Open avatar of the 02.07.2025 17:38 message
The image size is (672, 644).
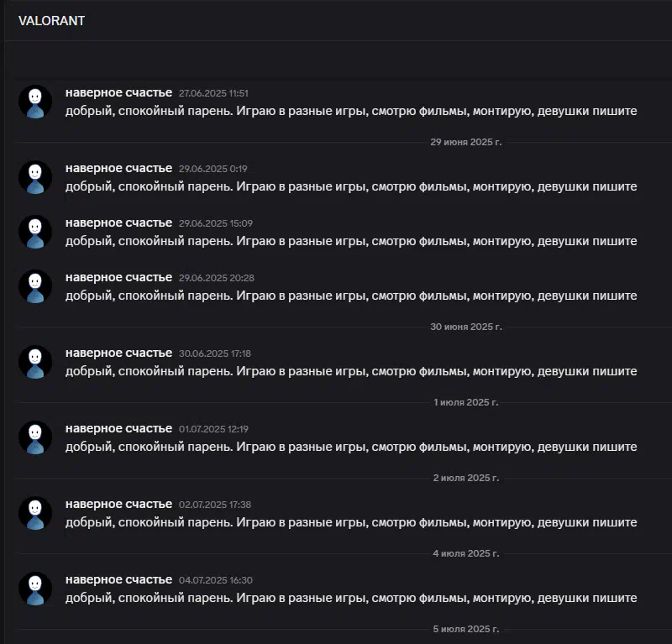click(35, 513)
